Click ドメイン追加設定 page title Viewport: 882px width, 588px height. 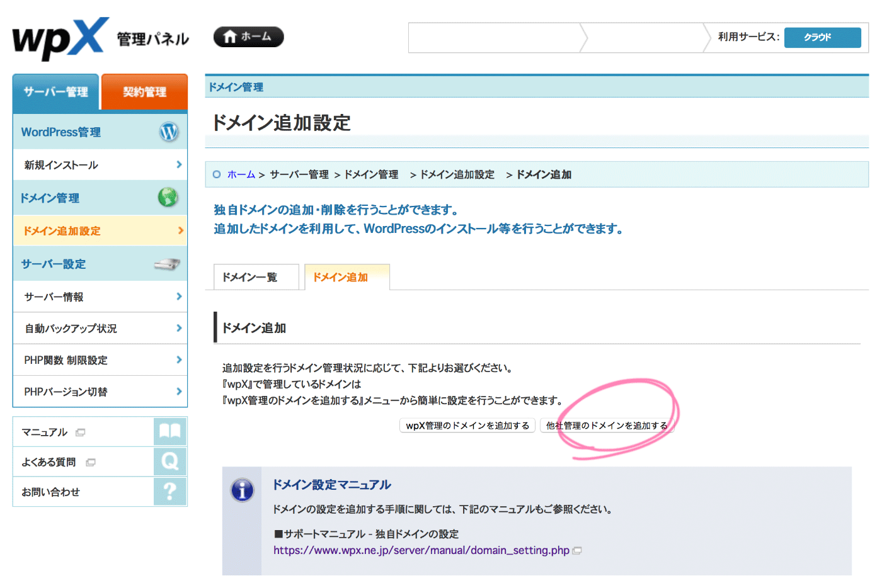pos(281,123)
